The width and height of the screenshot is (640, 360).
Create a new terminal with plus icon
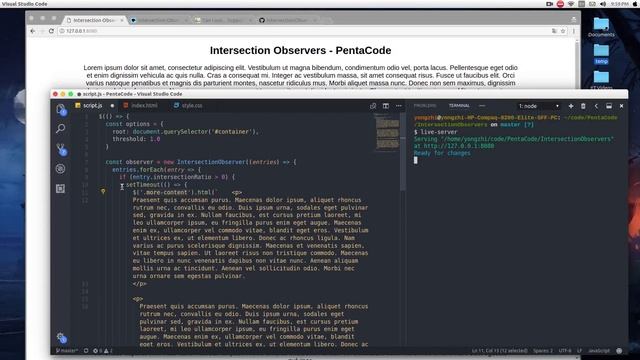571,106
